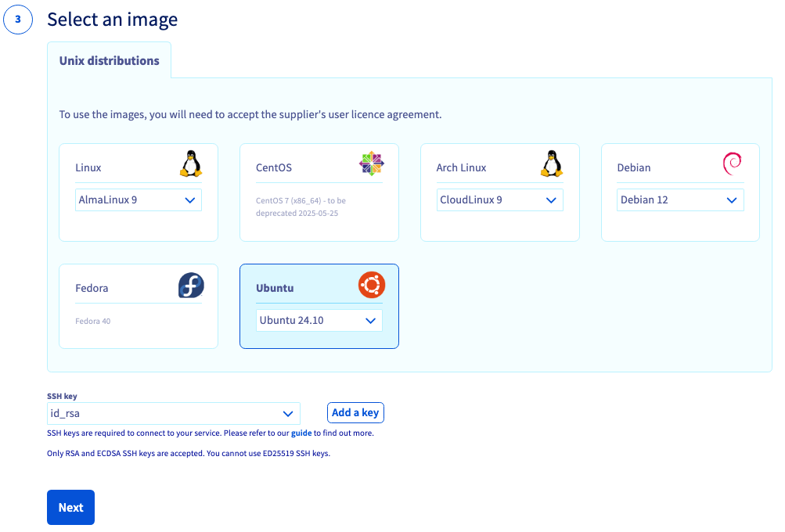785x532 pixels.
Task: Switch to the Unix distributions tab
Action: coord(109,60)
